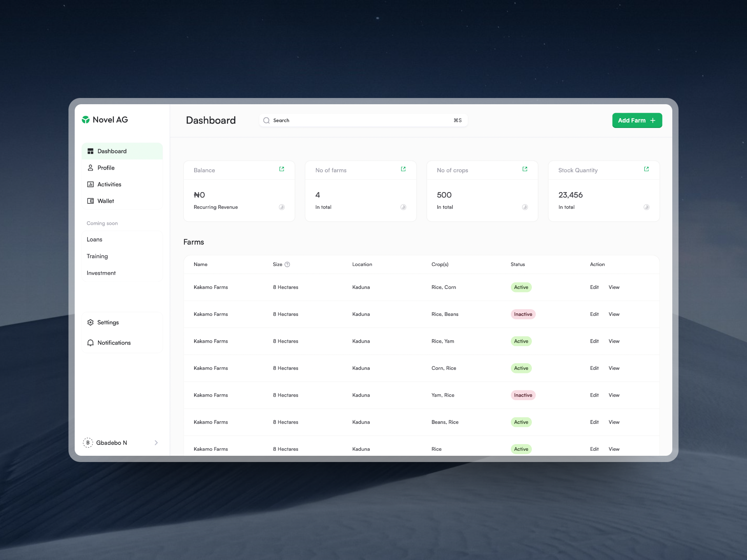Open Stock Quantity external link icon

tap(646, 169)
